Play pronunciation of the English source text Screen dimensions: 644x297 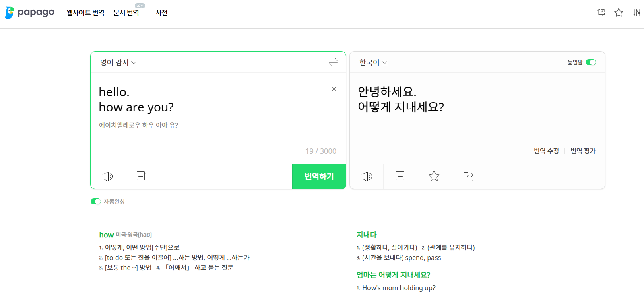pyautogui.click(x=107, y=176)
